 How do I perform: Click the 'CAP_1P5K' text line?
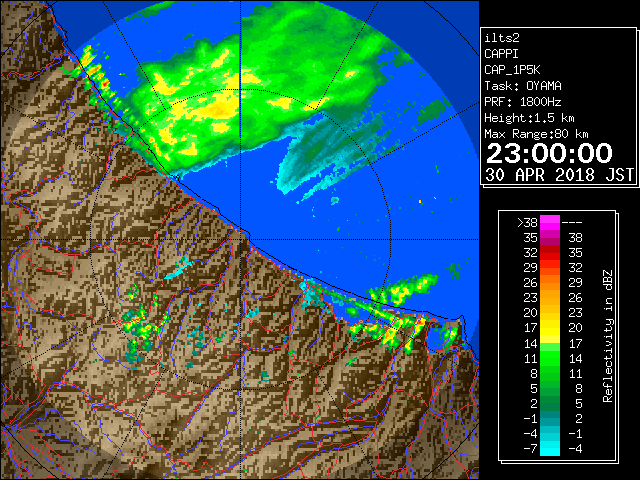pyautogui.click(x=512, y=70)
